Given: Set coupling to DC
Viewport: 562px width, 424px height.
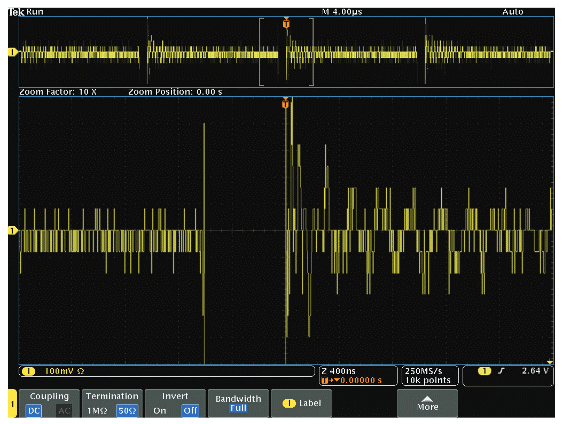Looking at the screenshot, I should coord(34,410).
